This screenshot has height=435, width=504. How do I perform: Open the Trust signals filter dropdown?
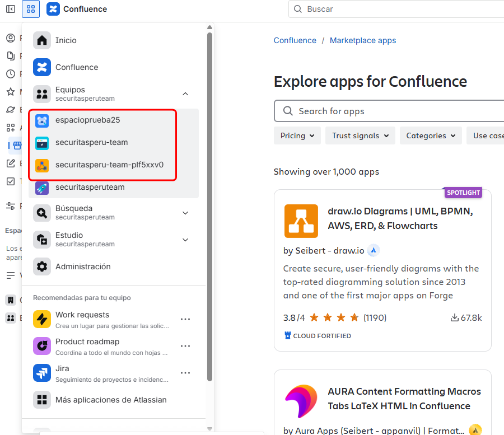[360, 135]
